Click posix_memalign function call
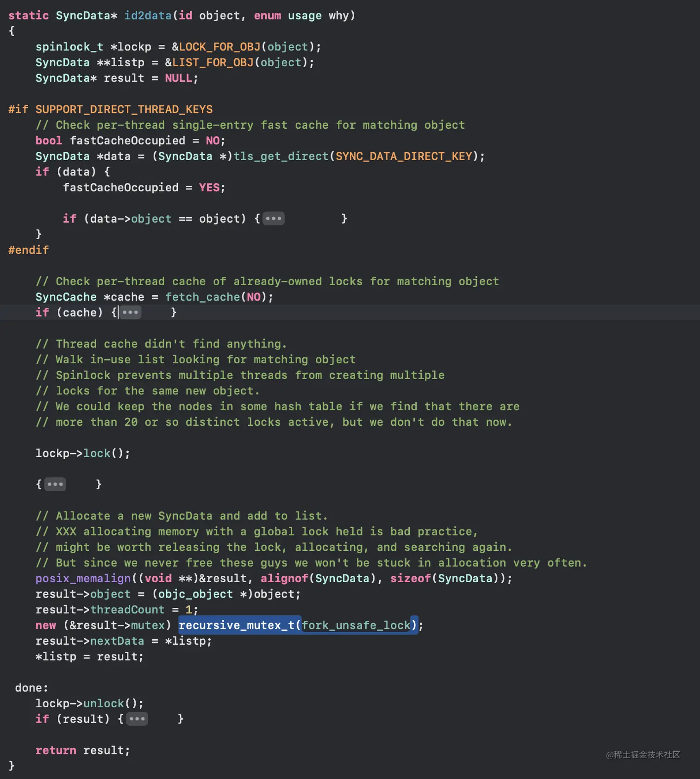700x779 pixels. point(83,579)
